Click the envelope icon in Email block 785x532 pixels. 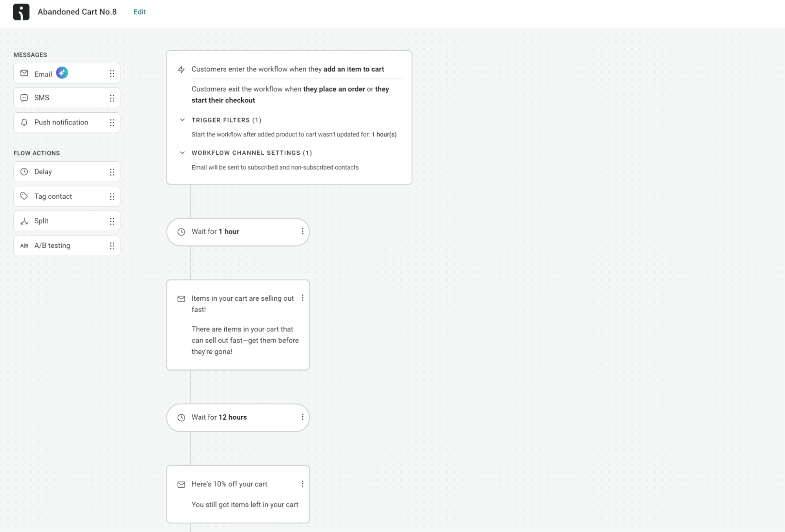[24, 73]
